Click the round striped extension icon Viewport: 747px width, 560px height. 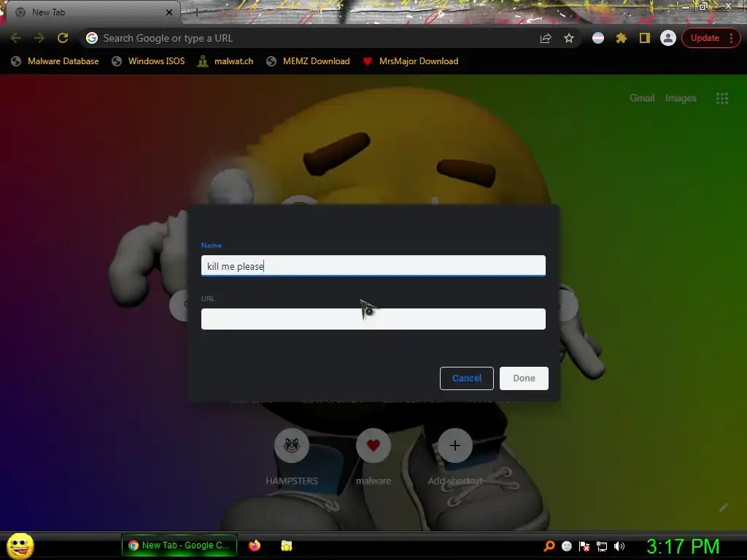coord(598,38)
